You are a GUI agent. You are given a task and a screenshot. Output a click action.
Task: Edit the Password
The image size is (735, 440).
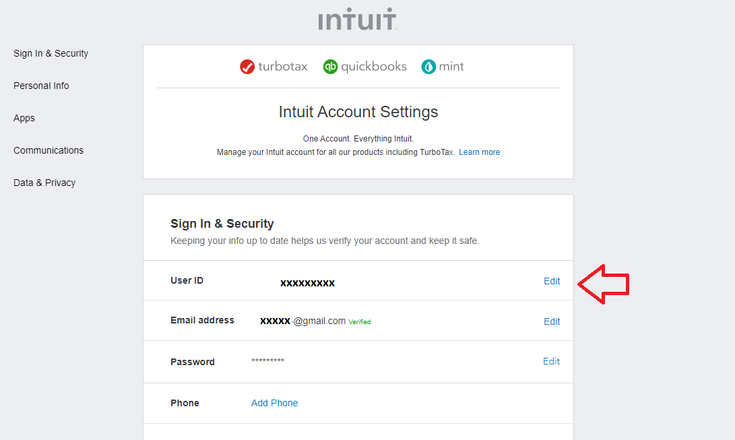551,361
